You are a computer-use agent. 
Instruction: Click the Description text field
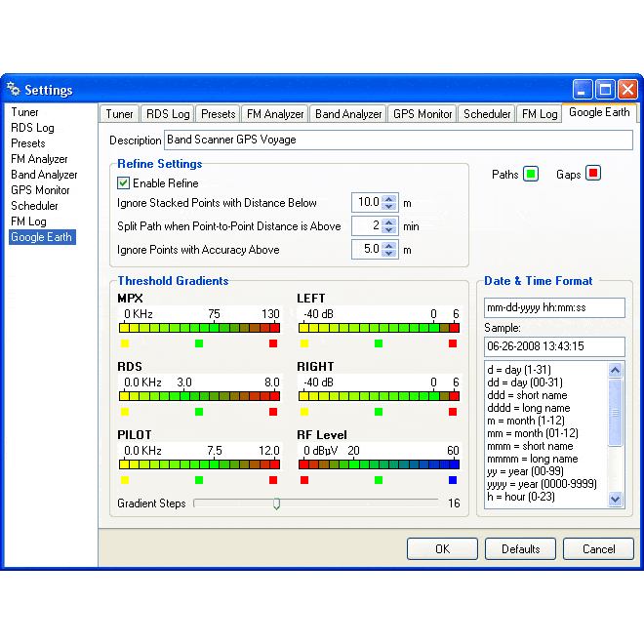coord(398,140)
